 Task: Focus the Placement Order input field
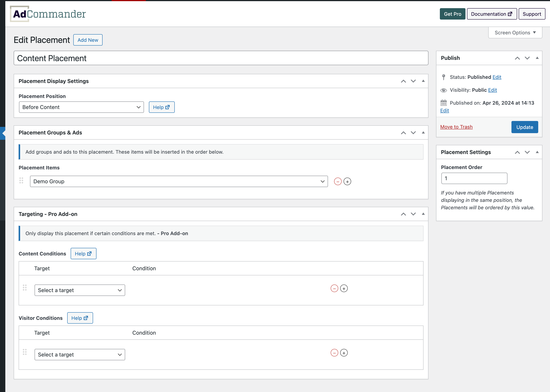point(474,178)
